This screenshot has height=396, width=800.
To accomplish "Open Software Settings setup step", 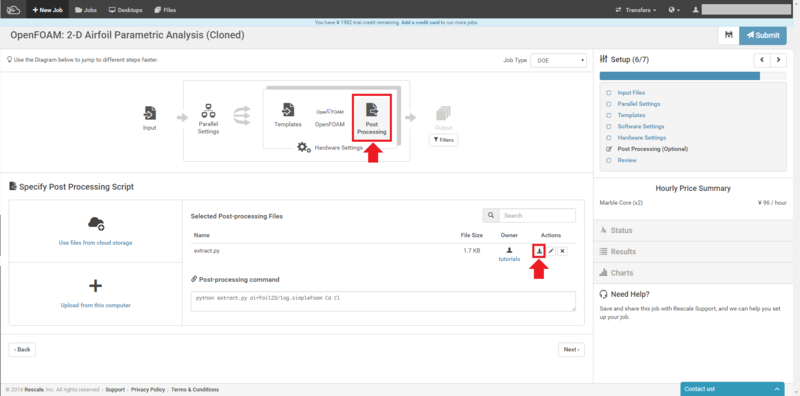I will pos(641,127).
